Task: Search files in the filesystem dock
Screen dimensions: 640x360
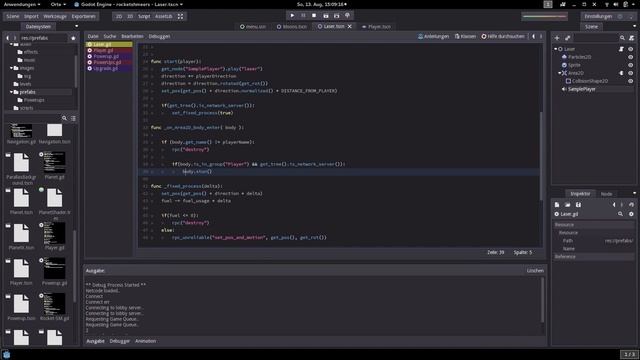Action: coord(64,118)
